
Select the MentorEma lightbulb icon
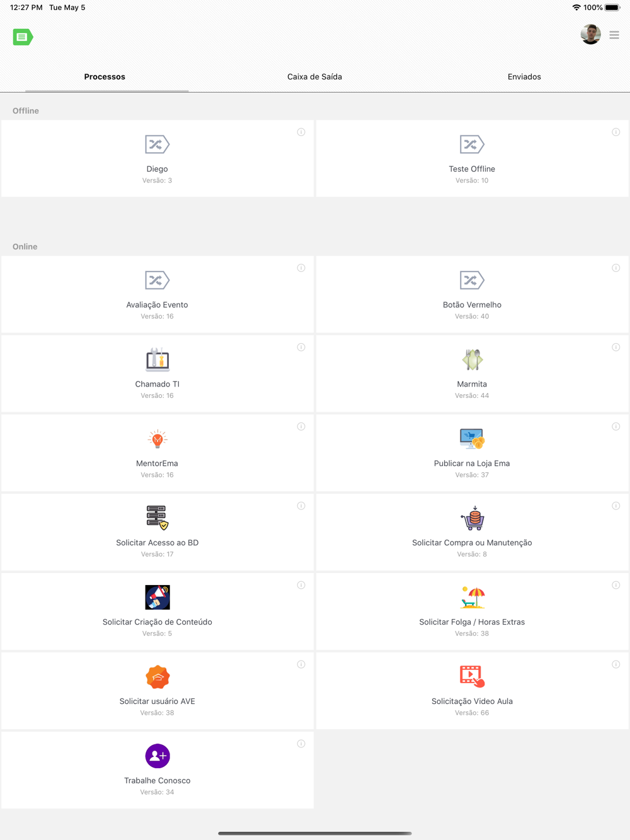157,439
